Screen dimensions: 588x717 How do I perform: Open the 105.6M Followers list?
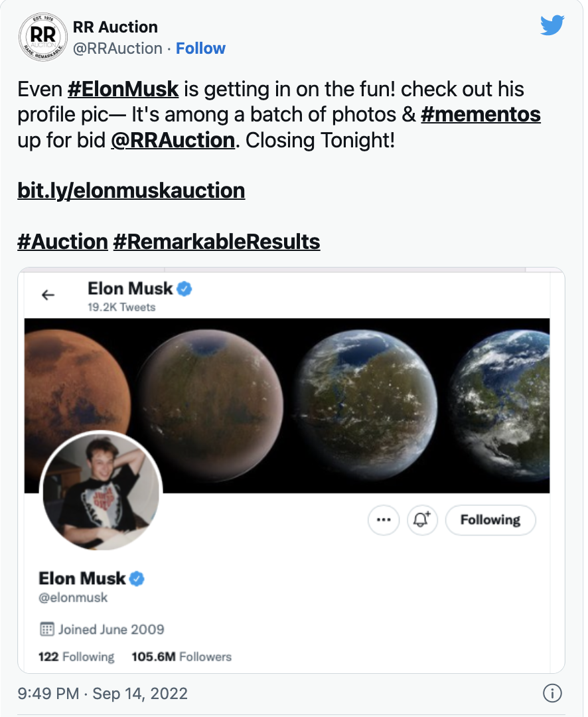pos(181,657)
